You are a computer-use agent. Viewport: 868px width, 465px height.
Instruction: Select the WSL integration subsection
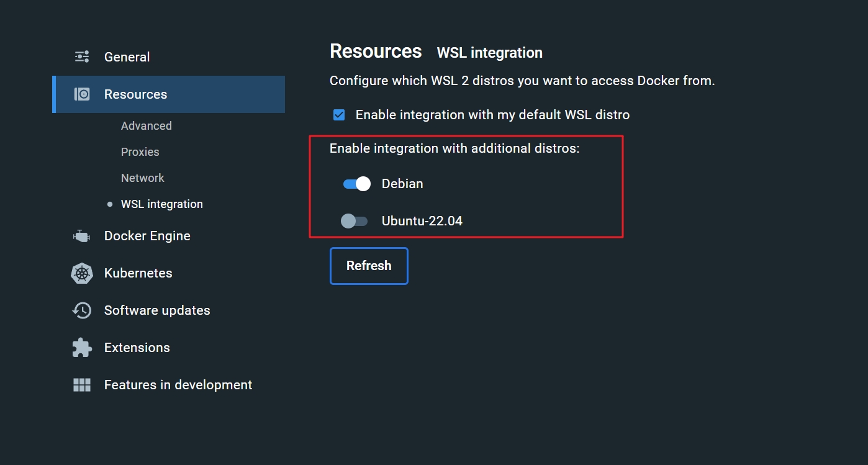coord(162,204)
